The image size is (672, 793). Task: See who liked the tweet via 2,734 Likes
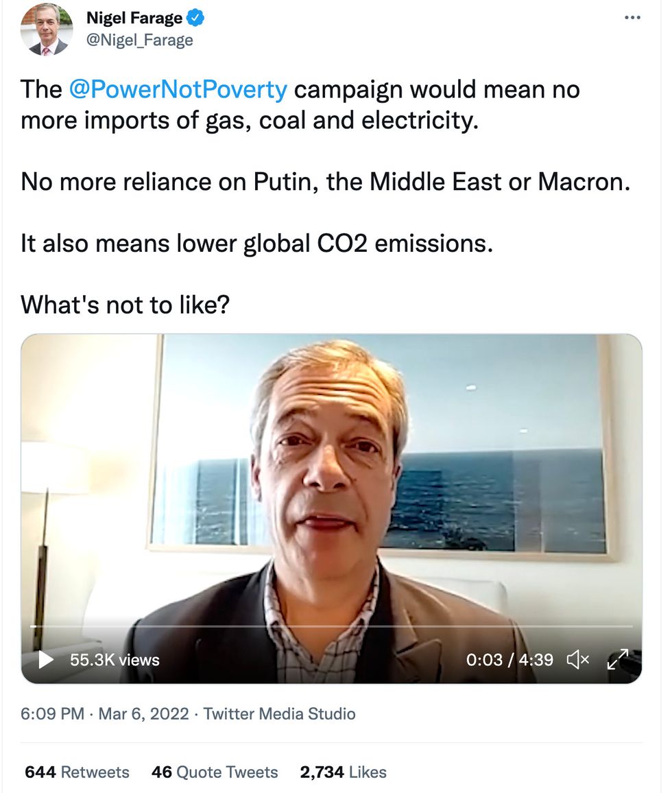[x=341, y=772]
